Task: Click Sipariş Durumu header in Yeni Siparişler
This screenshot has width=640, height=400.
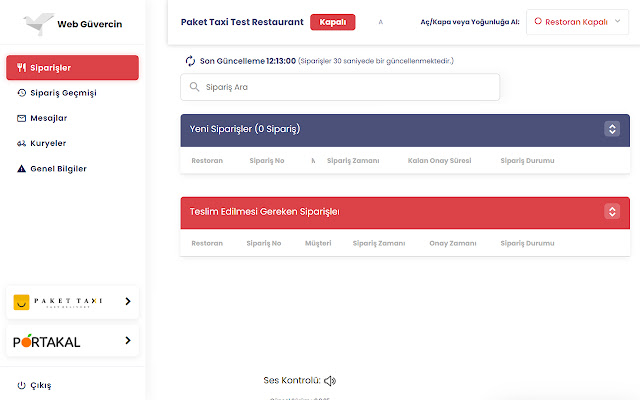Action: (x=527, y=161)
